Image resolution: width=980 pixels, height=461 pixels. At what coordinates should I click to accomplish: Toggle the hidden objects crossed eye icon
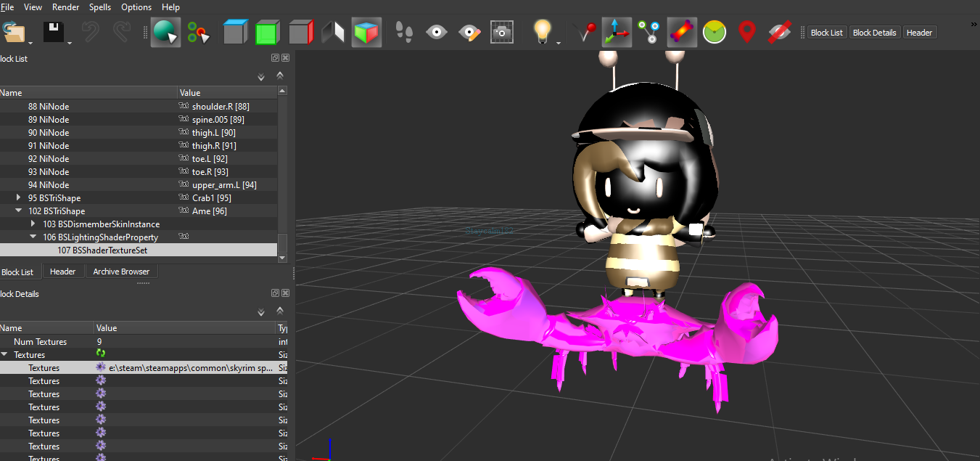[x=780, y=32]
